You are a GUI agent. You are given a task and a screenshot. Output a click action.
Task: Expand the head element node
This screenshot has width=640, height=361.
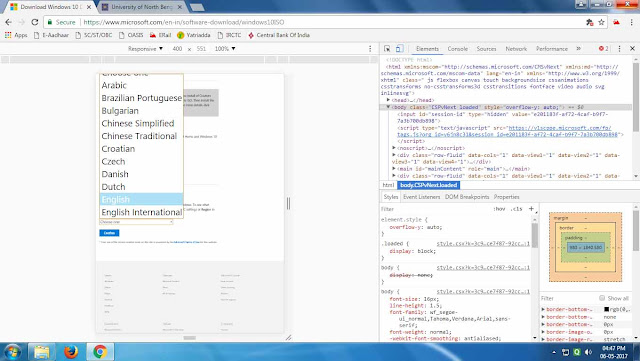click(388, 100)
